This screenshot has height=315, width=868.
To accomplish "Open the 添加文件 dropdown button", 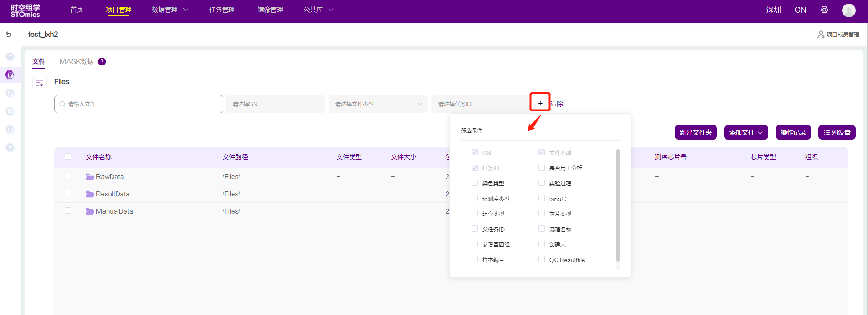I will [746, 132].
